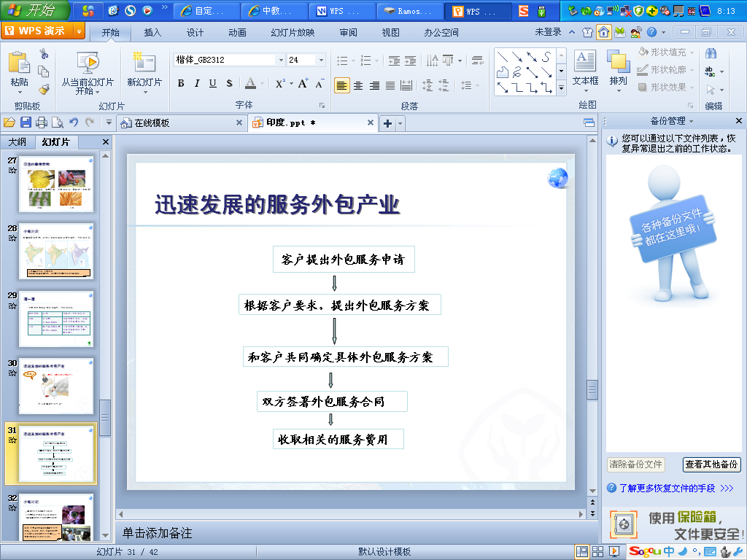Image resolution: width=747 pixels, height=560 pixels.
Task: Activate strikethrough formatting
Action: pyautogui.click(x=228, y=85)
